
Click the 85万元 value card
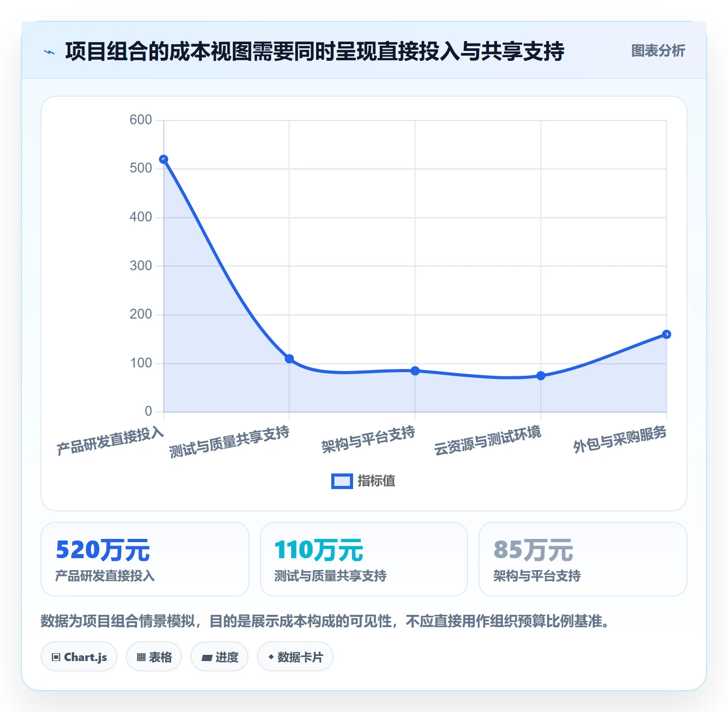point(583,559)
